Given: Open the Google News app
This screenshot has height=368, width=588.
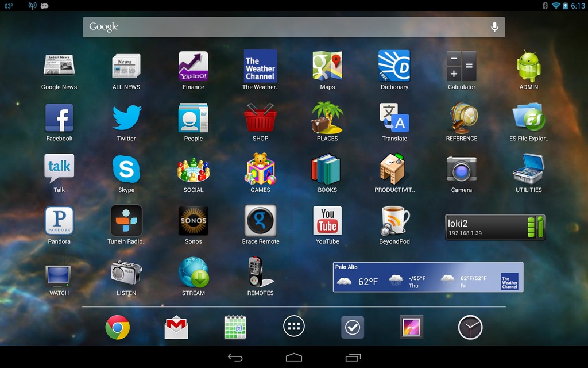Looking at the screenshot, I should 59,66.
